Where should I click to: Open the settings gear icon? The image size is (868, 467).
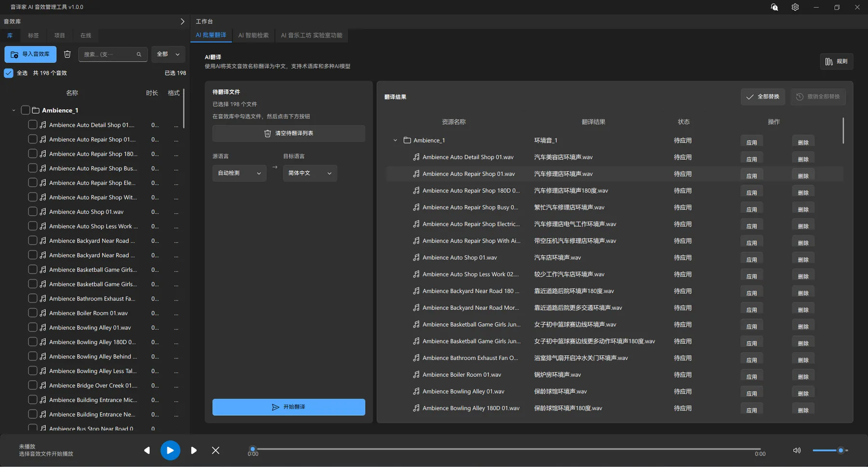[x=795, y=7]
